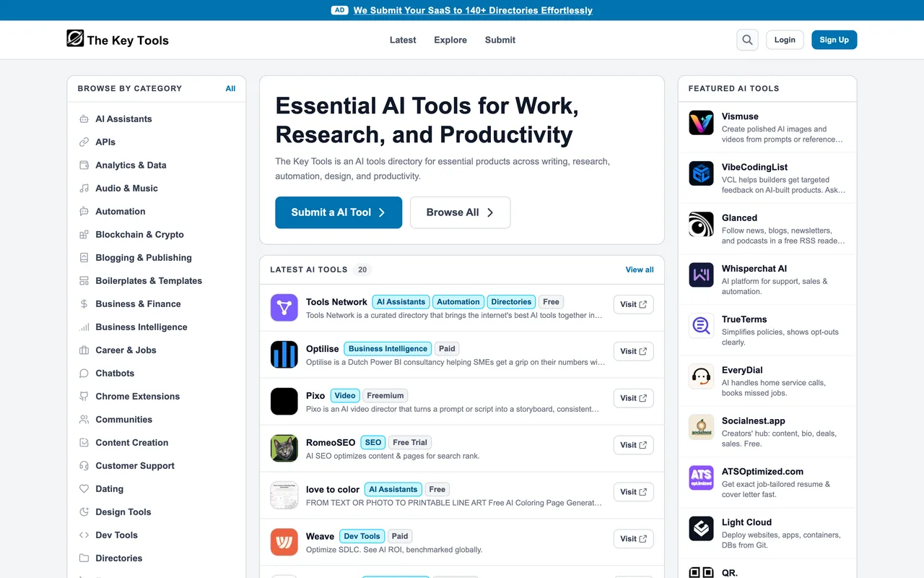Click RomeoSEO cat thumbnail
Screen dimensions: 924x578
coord(284,449)
